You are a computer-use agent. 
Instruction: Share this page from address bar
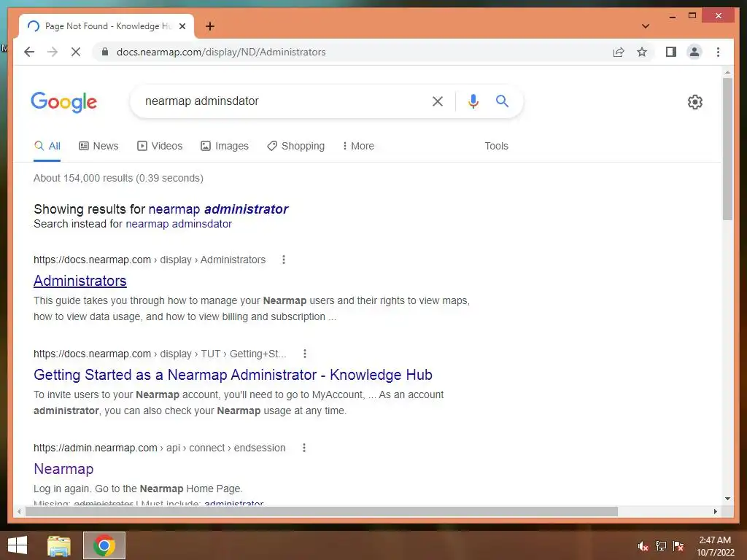(619, 52)
